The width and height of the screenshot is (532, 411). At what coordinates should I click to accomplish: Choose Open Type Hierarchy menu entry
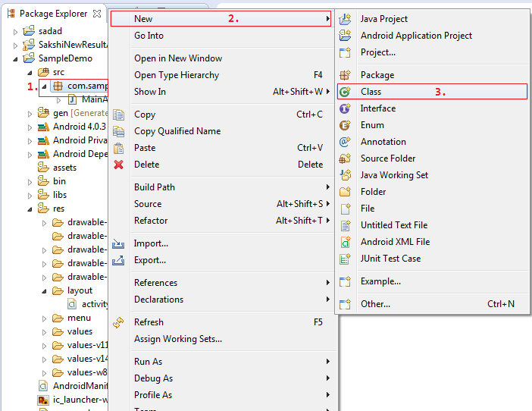[177, 75]
